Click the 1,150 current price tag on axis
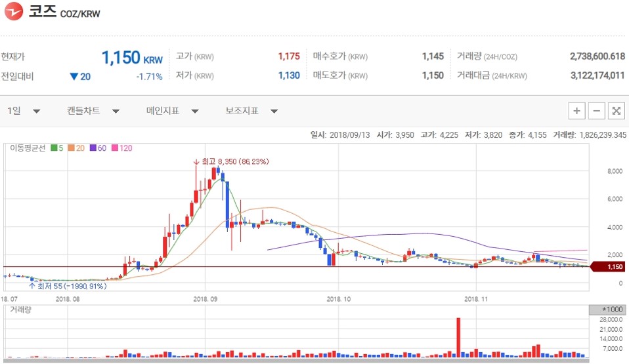Screen dimensions: 629x364 [609, 266]
